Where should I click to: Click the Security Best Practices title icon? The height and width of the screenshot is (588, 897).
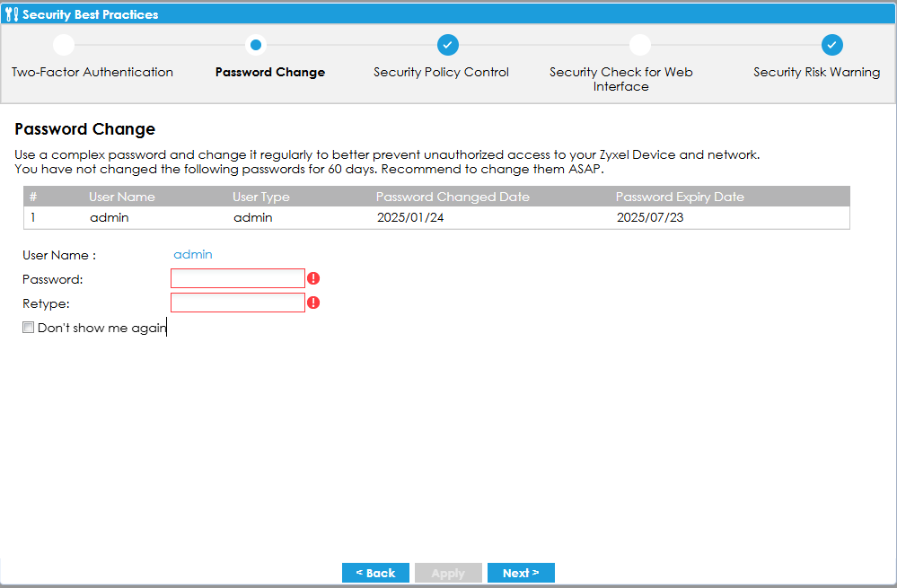pyautogui.click(x=12, y=14)
